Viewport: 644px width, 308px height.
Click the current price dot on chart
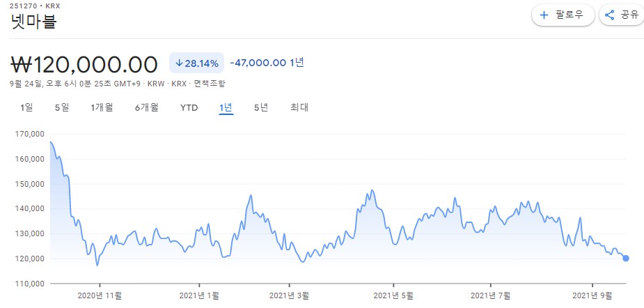625,259
